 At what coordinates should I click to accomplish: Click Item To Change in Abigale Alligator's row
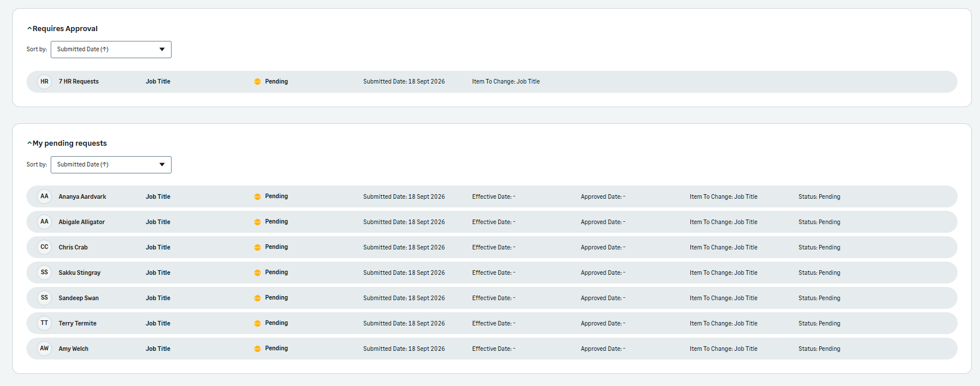724,222
